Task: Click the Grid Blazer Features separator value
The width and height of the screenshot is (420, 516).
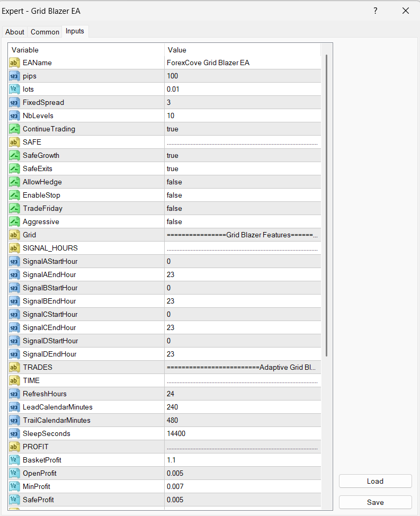Action: [x=242, y=235]
